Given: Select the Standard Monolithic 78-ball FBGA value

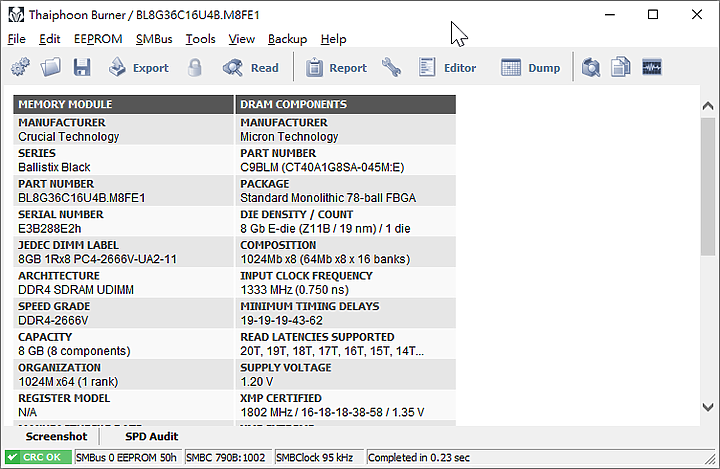Looking at the screenshot, I should click(x=328, y=198).
